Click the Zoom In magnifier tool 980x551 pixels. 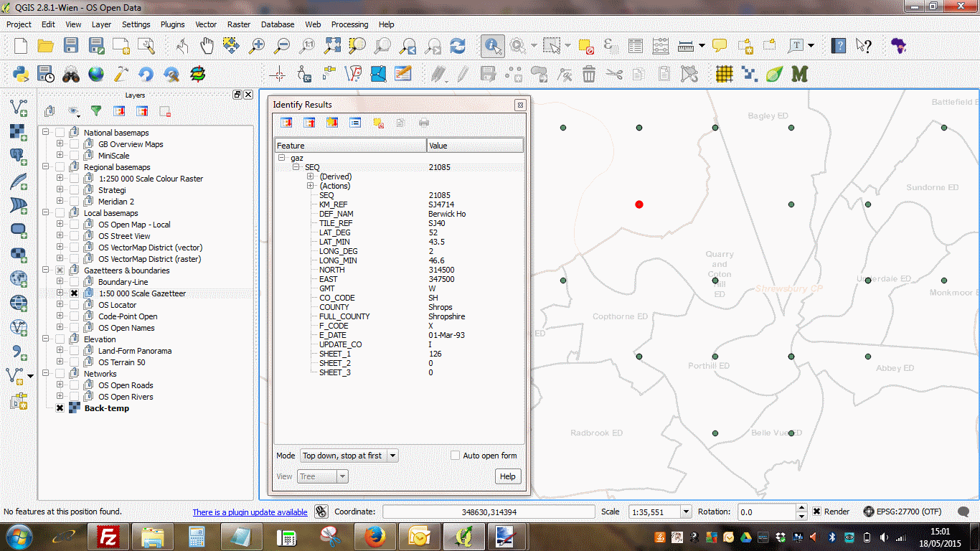[x=257, y=46]
